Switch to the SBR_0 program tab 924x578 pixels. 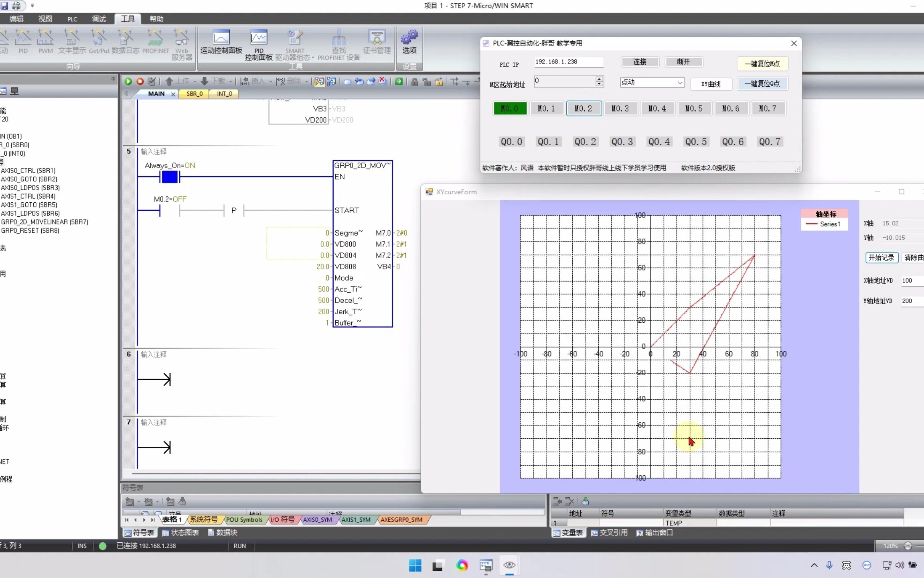pyautogui.click(x=195, y=94)
